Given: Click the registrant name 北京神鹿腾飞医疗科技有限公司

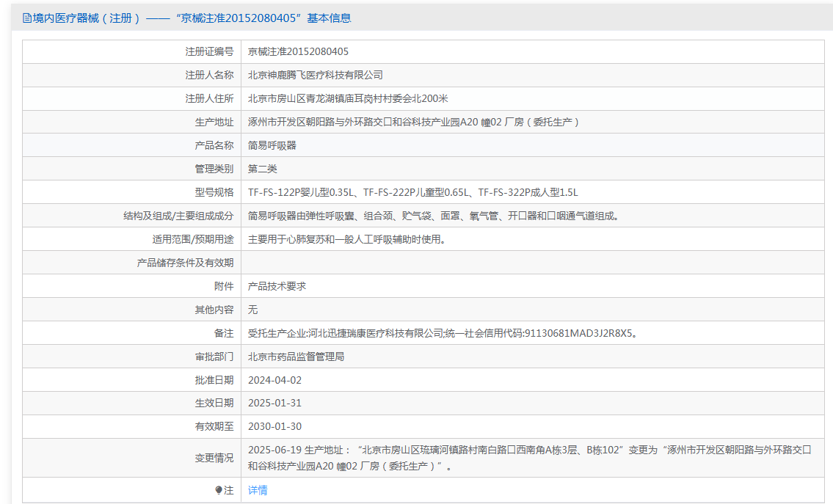Looking at the screenshot, I should (316, 75).
